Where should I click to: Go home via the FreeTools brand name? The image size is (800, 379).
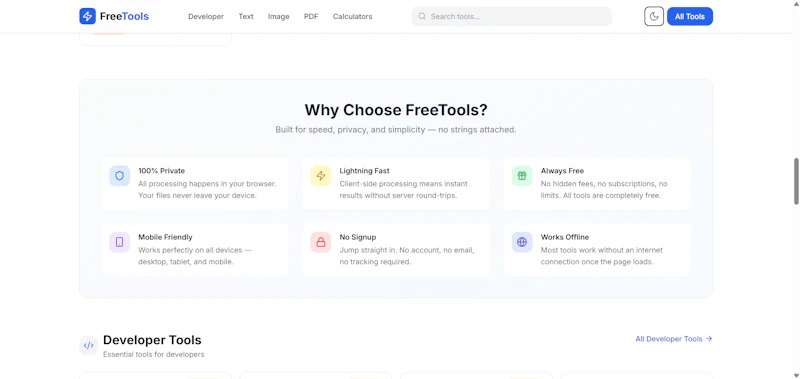[x=124, y=16]
